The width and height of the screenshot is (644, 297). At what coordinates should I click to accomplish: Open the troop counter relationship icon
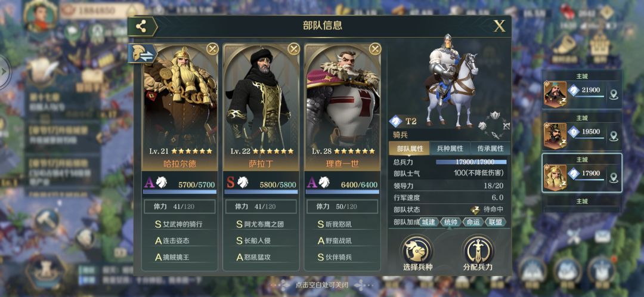(494, 125)
